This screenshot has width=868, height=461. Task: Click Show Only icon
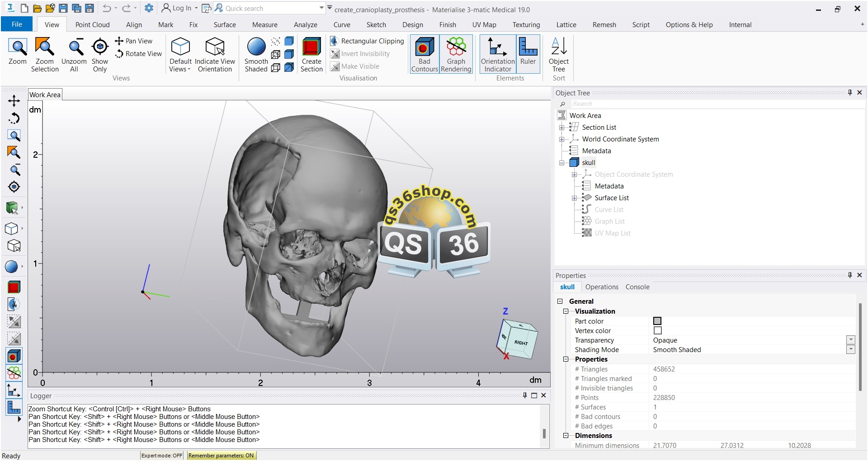100,55
